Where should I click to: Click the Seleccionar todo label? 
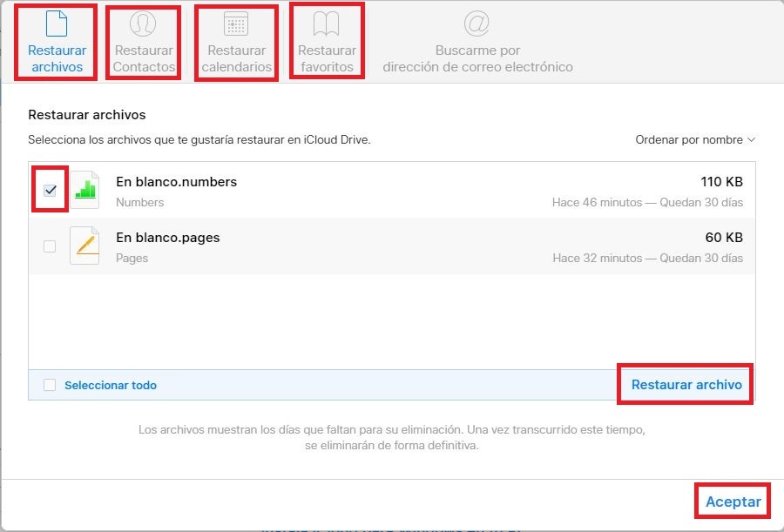[x=111, y=385]
